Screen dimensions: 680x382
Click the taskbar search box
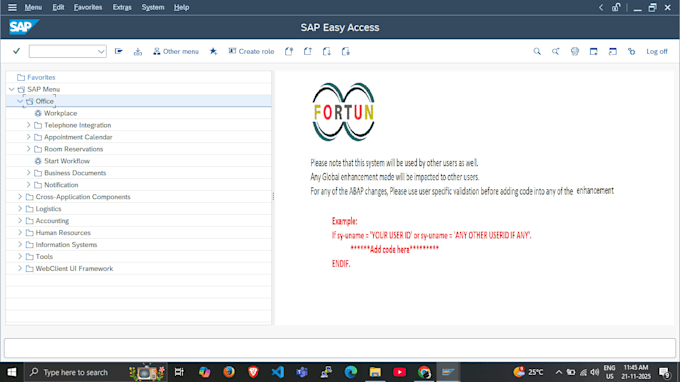(x=95, y=372)
